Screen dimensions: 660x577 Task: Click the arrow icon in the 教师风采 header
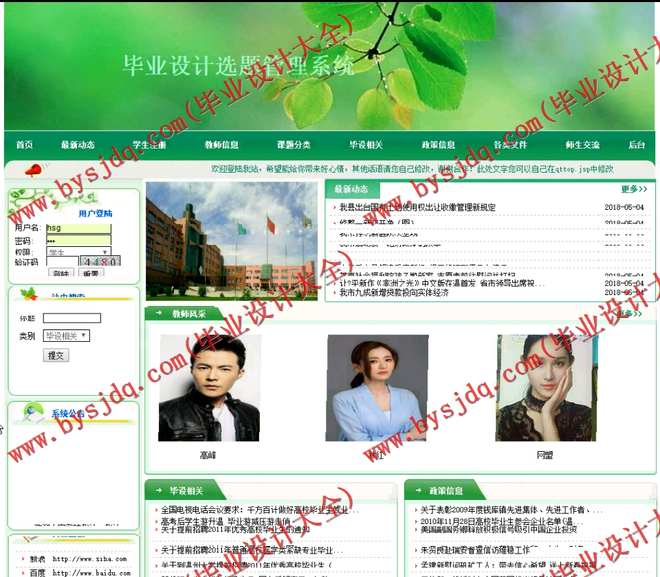(159, 313)
